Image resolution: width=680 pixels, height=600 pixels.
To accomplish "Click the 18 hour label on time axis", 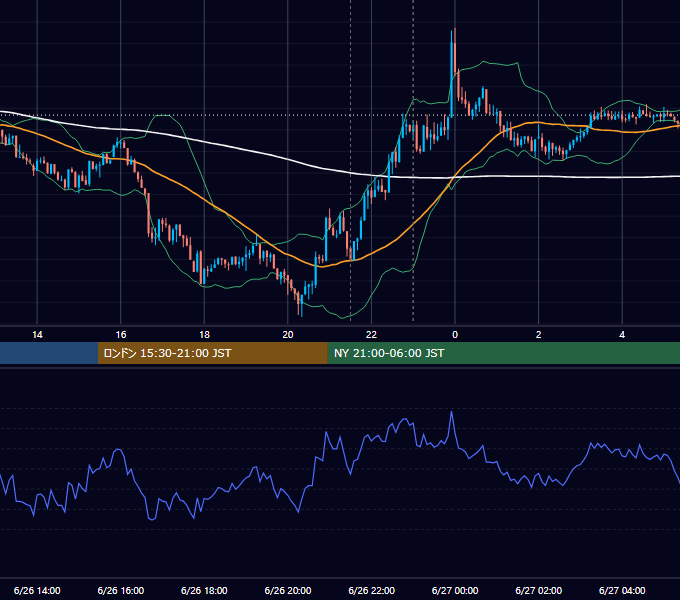I will coord(204,335).
